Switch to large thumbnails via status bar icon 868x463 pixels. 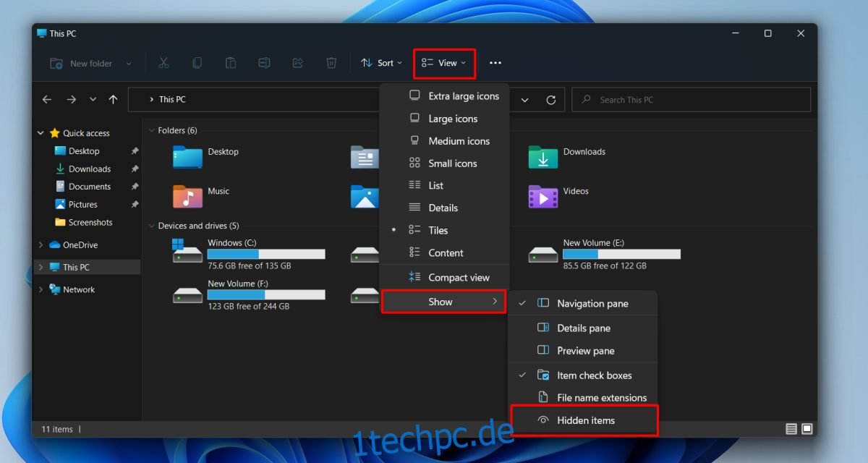(x=807, y=429)
